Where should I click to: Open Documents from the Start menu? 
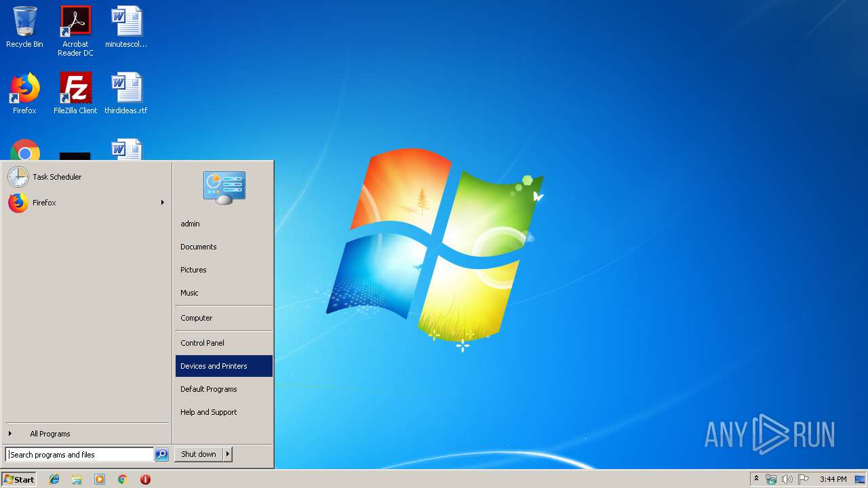tap(224, 247)
